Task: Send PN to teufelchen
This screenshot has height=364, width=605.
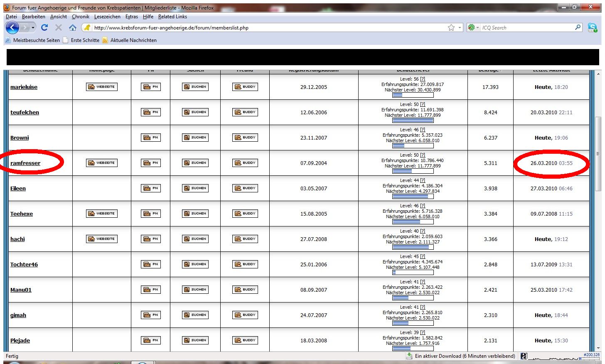Action: coord(150,112)
